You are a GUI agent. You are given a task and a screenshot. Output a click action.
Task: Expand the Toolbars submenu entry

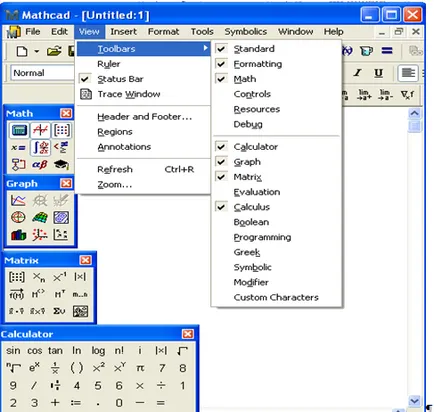click(x=144, y=49)
